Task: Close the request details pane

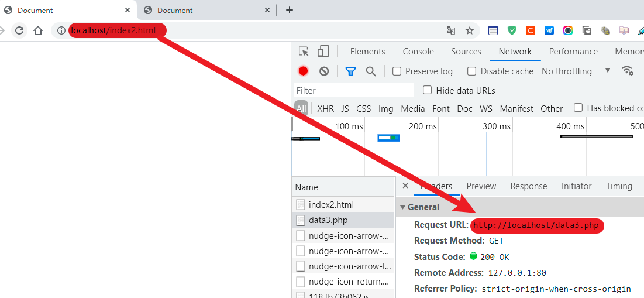Action: pyautogui.click(x=405, y=186)
